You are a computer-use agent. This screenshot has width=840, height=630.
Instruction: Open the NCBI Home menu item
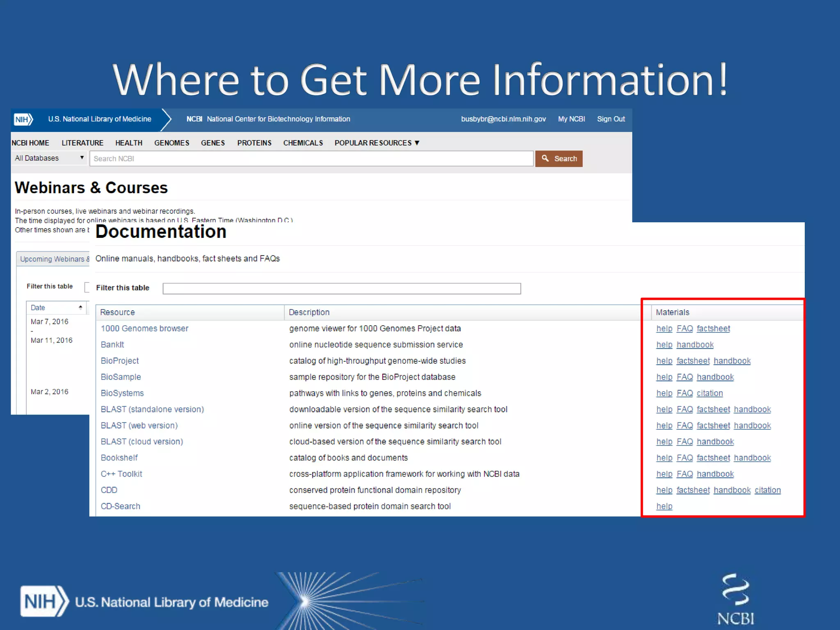30,143
